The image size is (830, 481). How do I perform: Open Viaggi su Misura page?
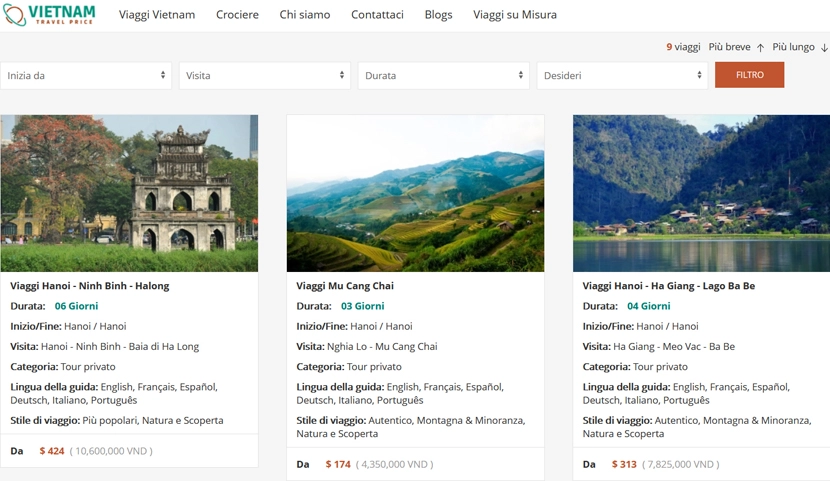tap(515, 15)
